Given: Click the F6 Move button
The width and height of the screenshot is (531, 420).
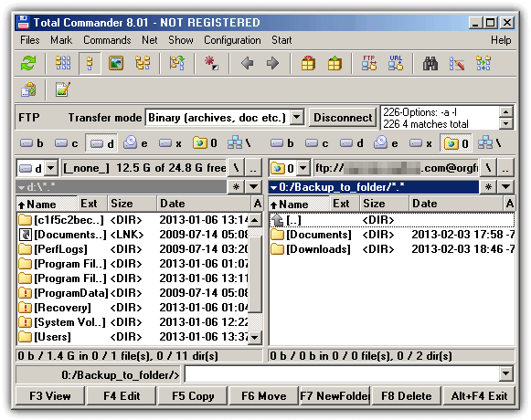Looking at the screenshot, I should (264, 395).
